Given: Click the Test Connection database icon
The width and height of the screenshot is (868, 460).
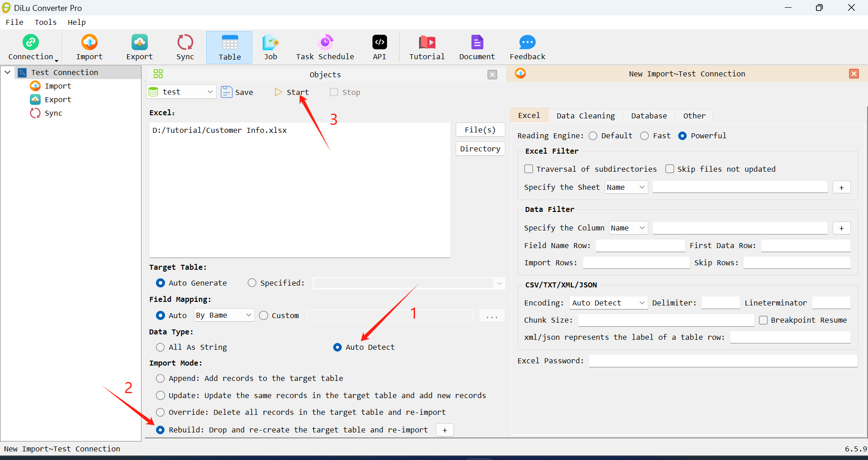Looking at the screenshot, I should (22, 72).
